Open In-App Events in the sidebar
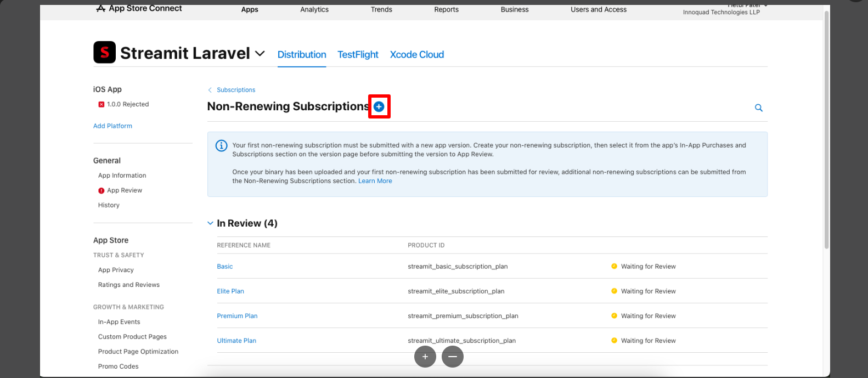 tap(119, 322)
